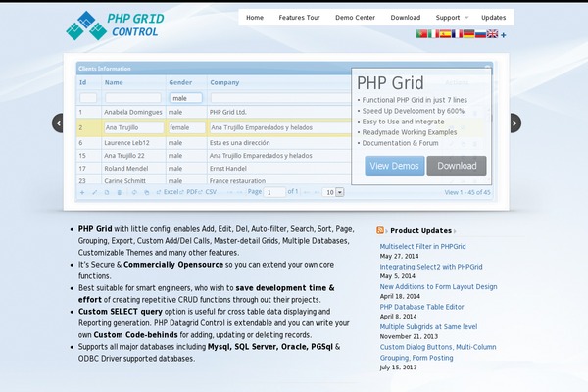Click the Company column filter box
This screenshot has height=392, width=588.
coord(280,98)
